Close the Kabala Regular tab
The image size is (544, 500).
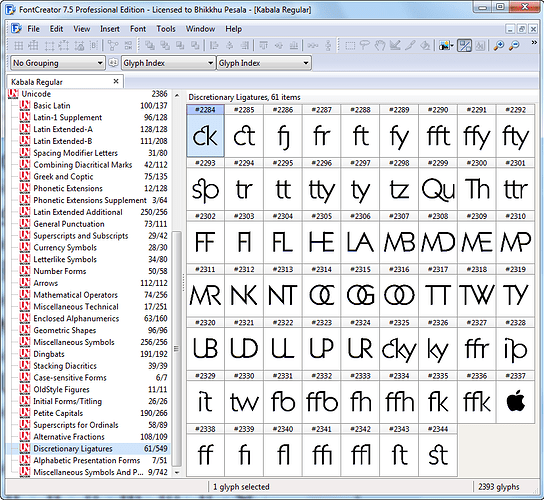coord(116,81)
